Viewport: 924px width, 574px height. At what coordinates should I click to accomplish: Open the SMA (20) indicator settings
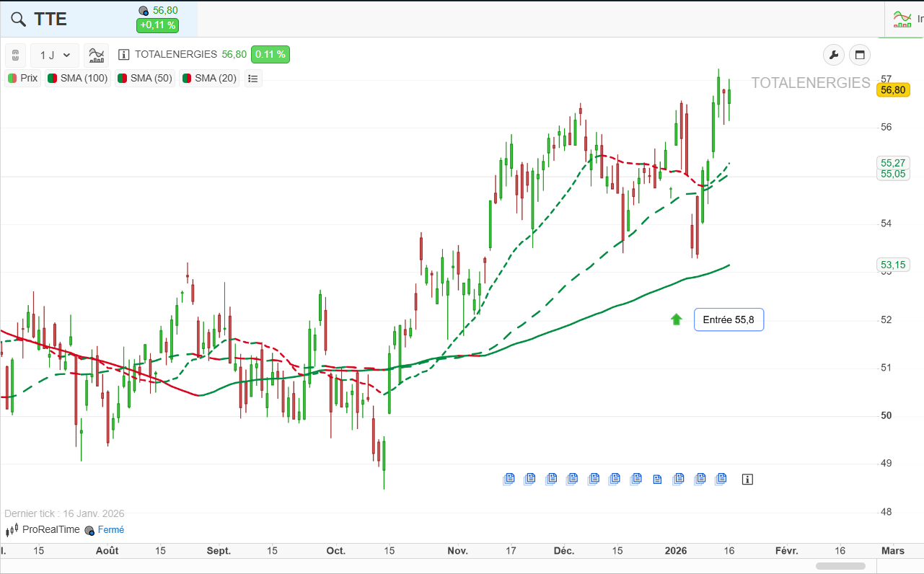pyautogui.click(x=209, y=78)
